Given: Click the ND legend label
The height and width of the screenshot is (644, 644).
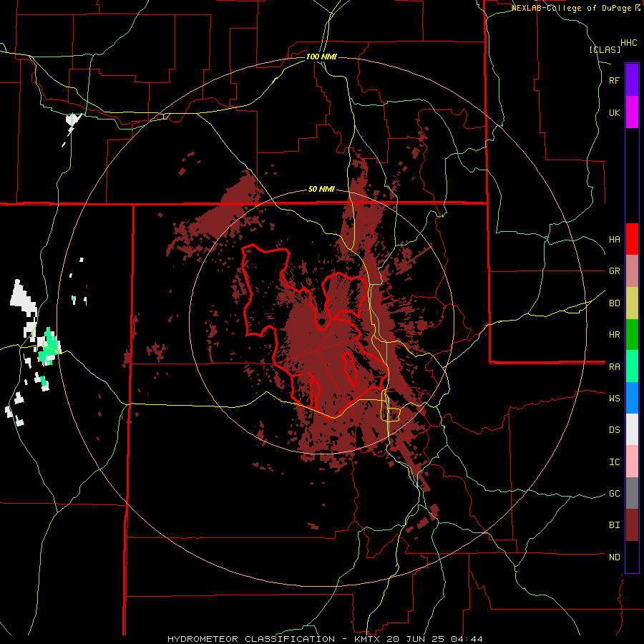Looking at the screenshot, I should pos(615,557).
